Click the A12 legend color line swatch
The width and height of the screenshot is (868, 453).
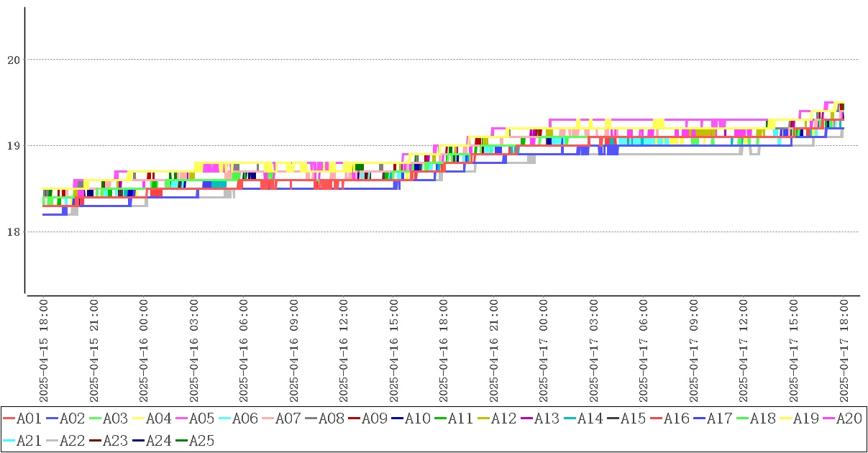click(x=483, y=418)
